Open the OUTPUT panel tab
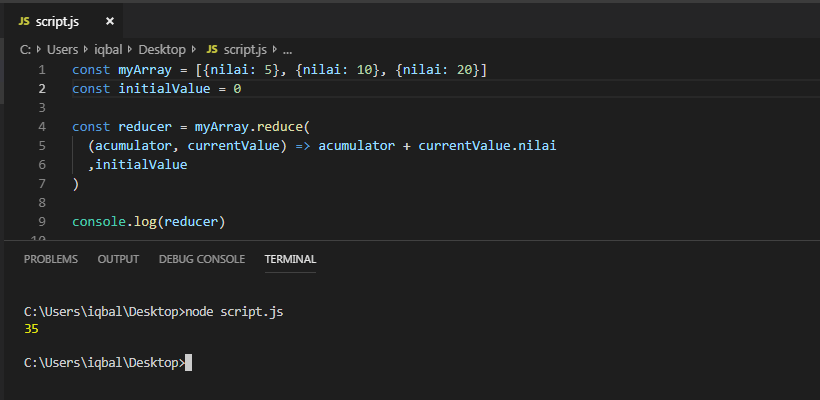Viewport: 820px width, 400px height. [118, 259]
